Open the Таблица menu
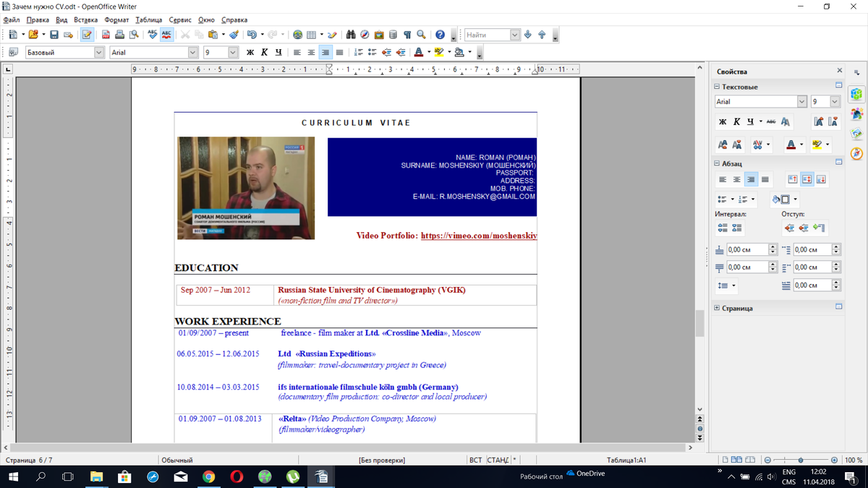 click(148, 20)
